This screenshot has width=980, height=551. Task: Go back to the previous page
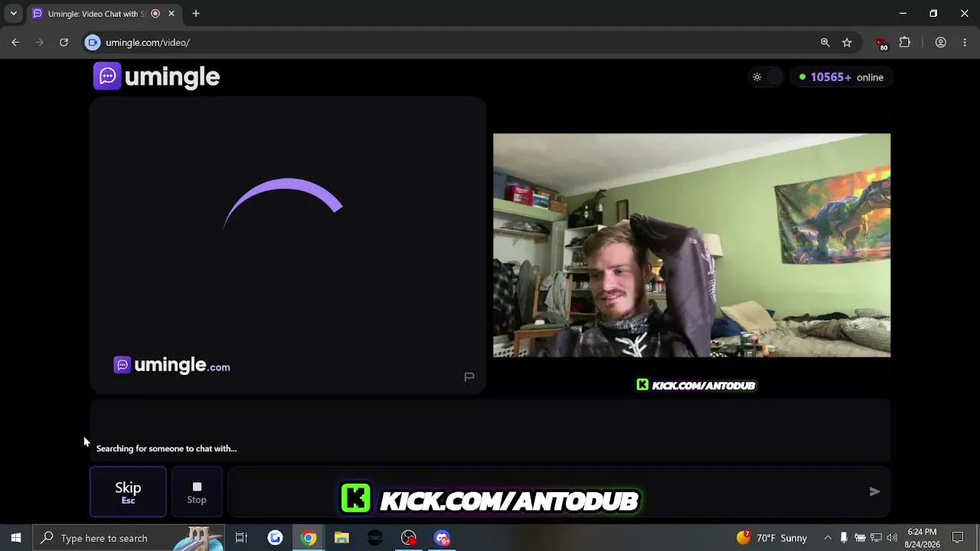[15, 43]
